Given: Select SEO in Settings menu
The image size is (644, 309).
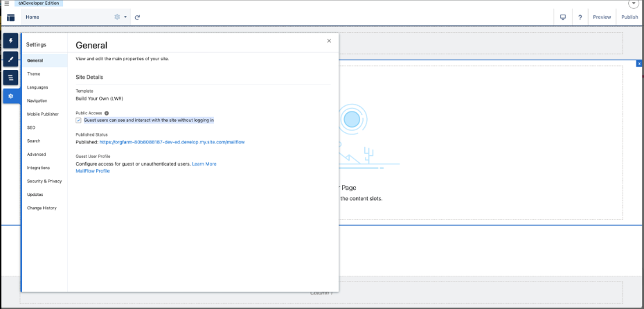Looking at the screenshot, I should pyautogui.click(x=45, y=127).
